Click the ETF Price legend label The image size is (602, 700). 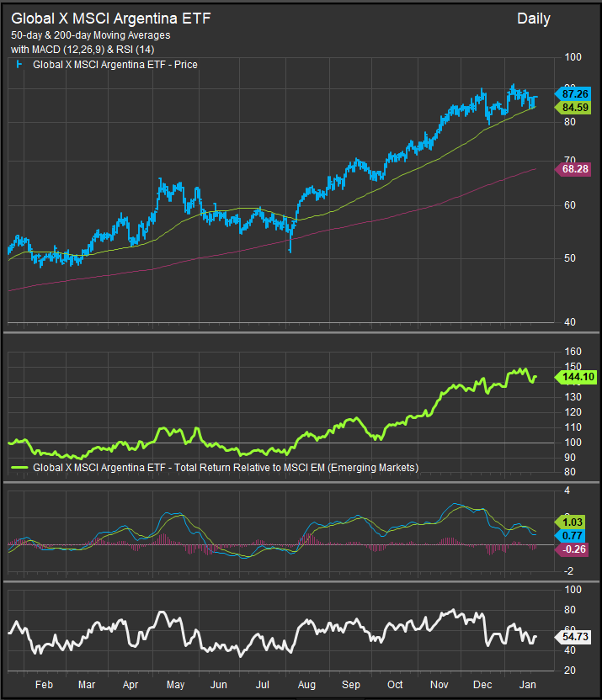tap(115, 65)
